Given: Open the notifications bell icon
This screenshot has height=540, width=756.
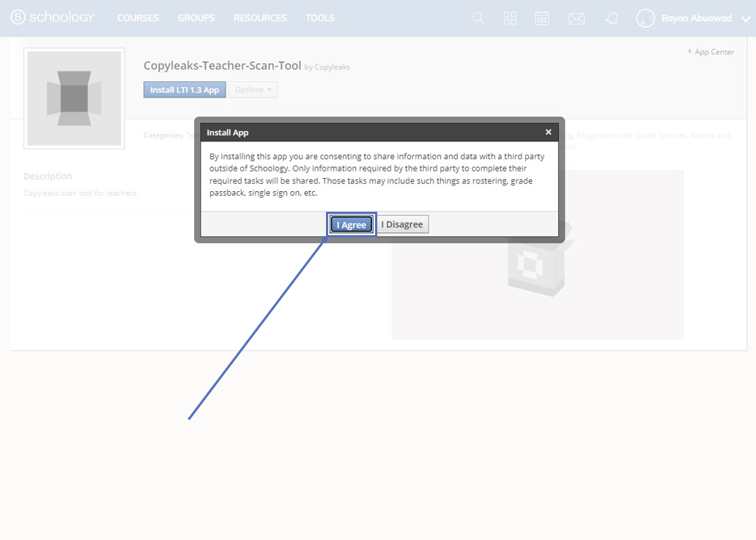Looking at the screenshot, I should 612,18.
